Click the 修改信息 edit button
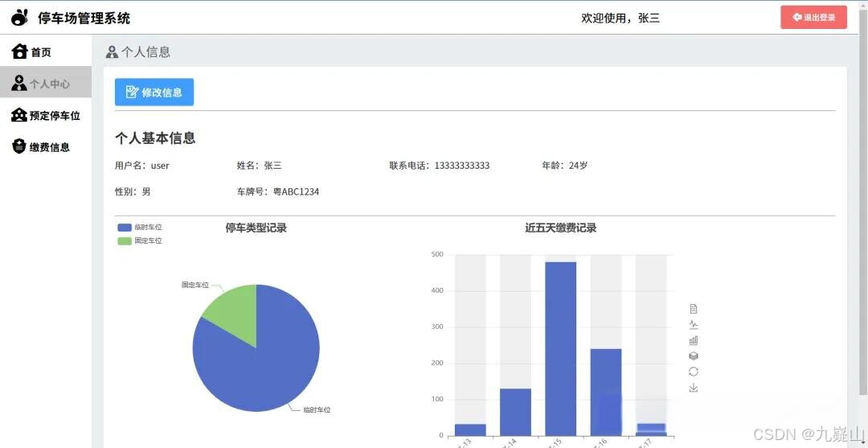Image resolution: width=868 pixels, height=448 pixels. pos(154,92)
